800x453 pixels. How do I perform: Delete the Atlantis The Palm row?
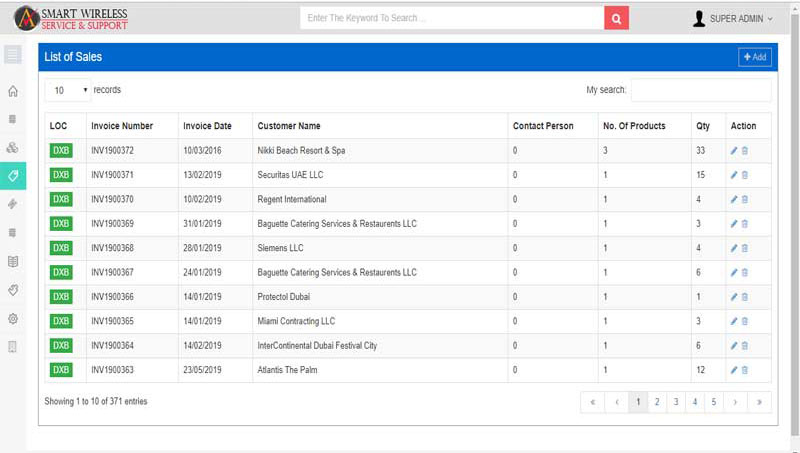pyautogui.click(x=745, y=370)
